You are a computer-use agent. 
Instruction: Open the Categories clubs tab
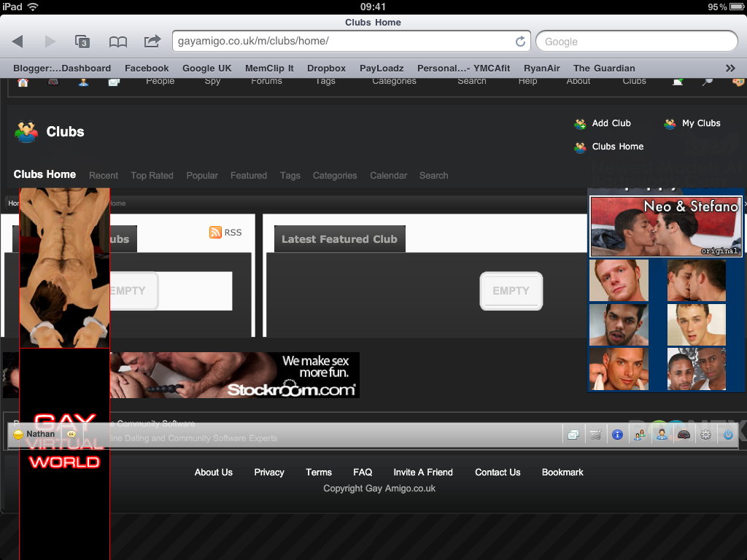point(335,176)
